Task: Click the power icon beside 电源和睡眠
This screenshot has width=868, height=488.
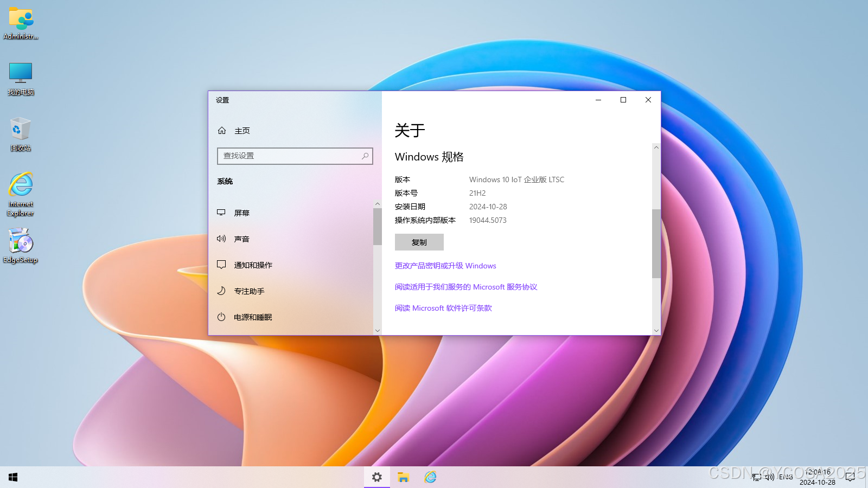Action: point(221,317)
